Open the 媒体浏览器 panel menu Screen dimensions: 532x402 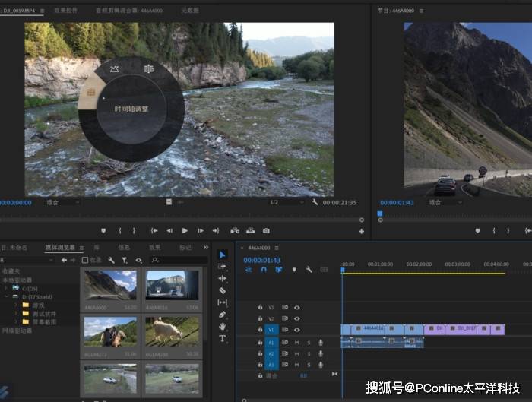81,248
